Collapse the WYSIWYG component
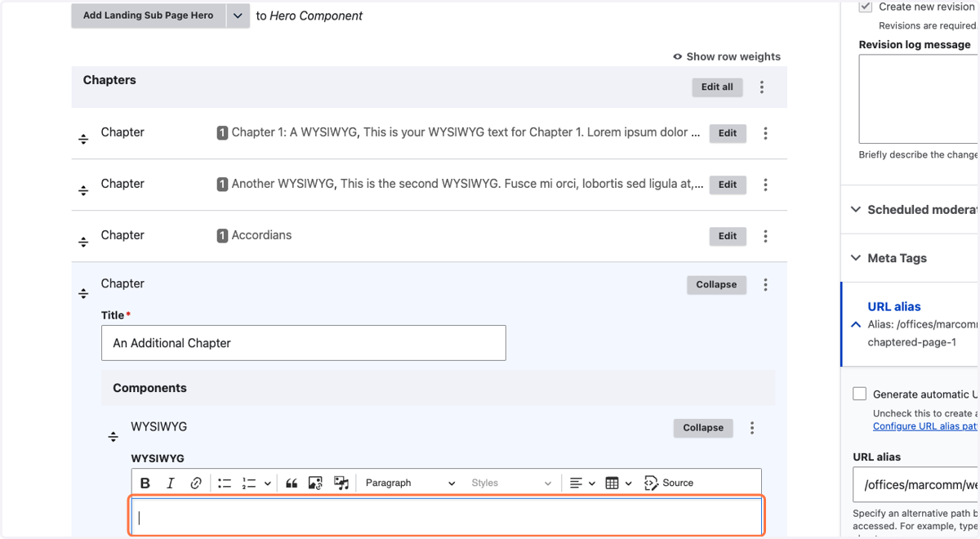The image size is (980, 539). 703,427
